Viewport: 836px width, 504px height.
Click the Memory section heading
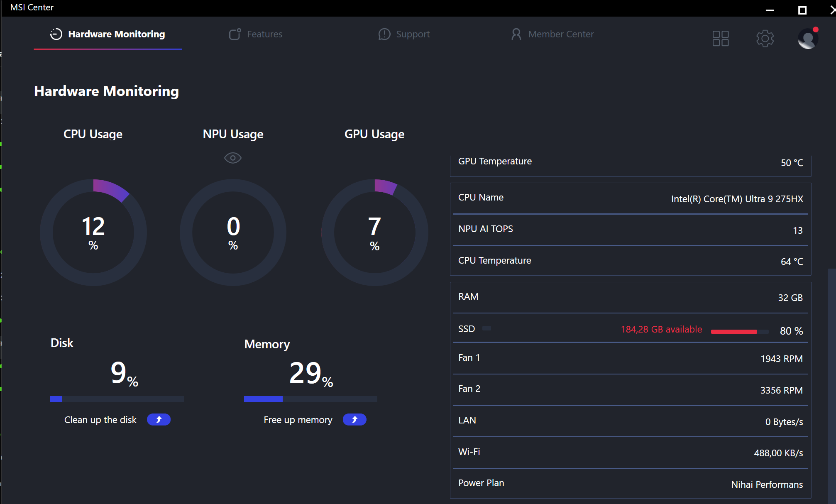coord(267,344)
